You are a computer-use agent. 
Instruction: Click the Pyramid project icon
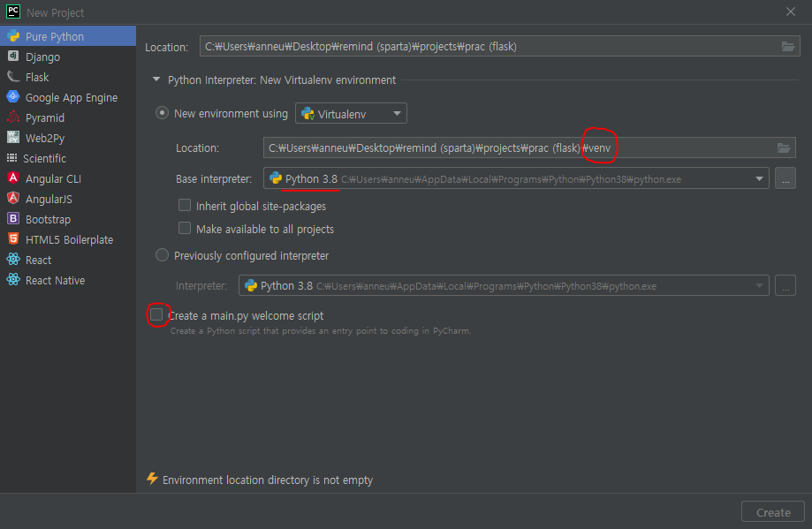click(13, 117)
